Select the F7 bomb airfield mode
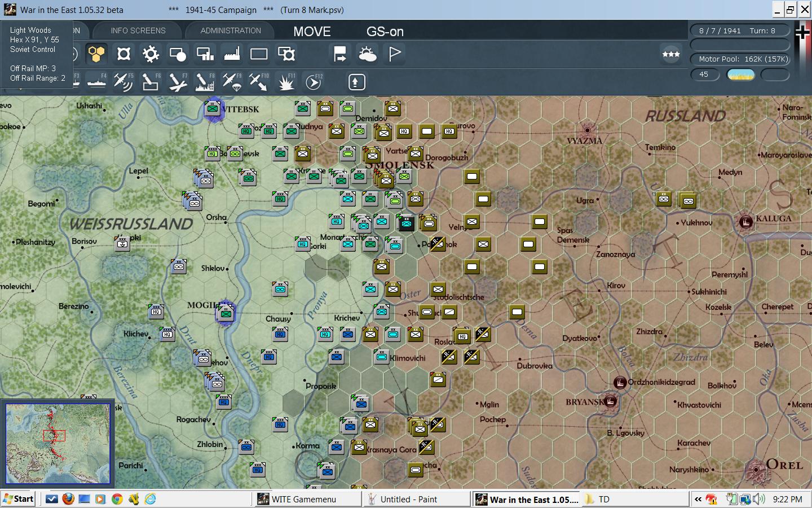 click(177, 82)
